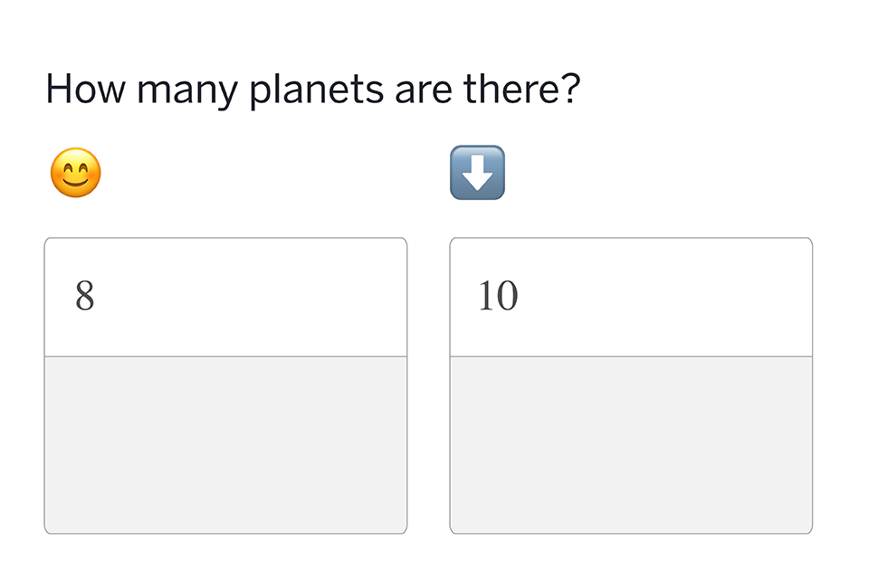Image resolution: width=869 pixels, height=588 pixels.
Task: Click the bottom edge of the left answer card
Action: point(225,533)
